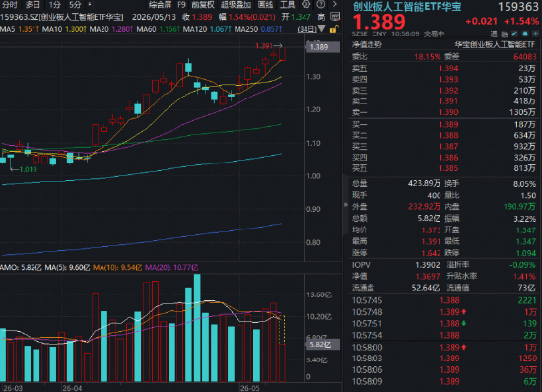Click the 升贴水率 value 1.41%
Image resolution: width=542 pixels, height=392 pixels.
pos(524,277)
